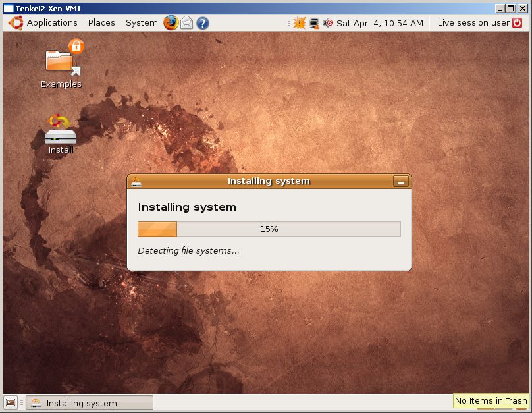Open the Places menu
The width and height of the screenshot is (532, 413).
(x=101, y=23)
